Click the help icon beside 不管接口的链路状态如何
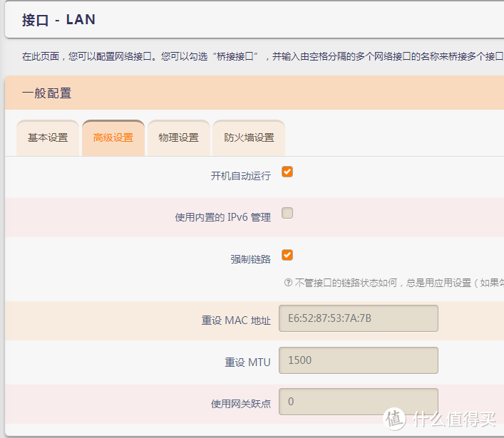The height and width of the screenshot is (438, 504). 288,283
